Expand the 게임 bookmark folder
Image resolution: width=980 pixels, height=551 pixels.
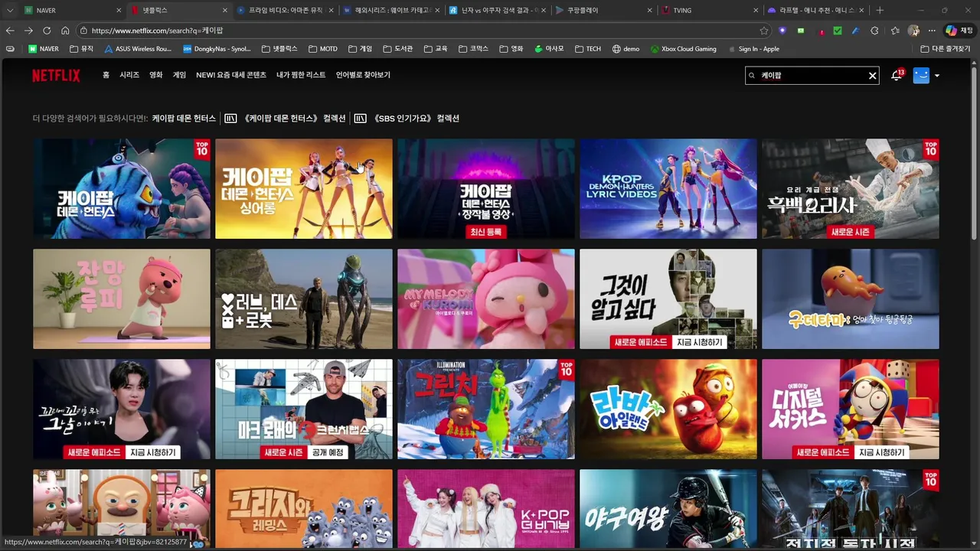[360, 49]
